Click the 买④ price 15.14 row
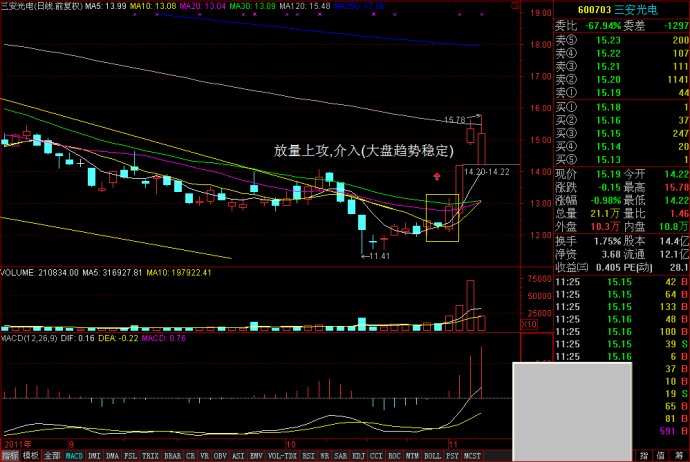The height and width of the screenshot is (462, 690). coord(621,147)
